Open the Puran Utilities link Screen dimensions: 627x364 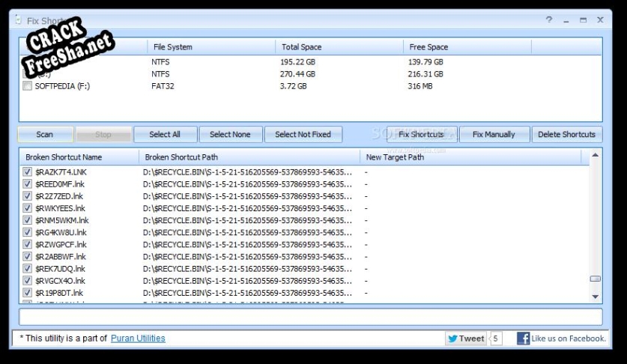pyautogui.click(x=138, y=339)
